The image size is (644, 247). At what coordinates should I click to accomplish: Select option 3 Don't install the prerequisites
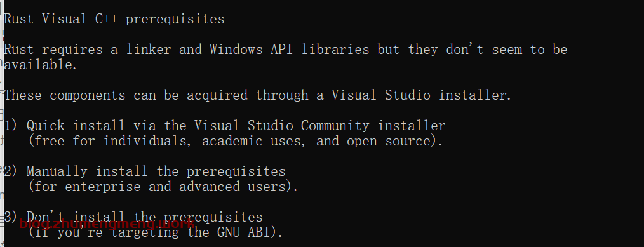coord(133,217)
